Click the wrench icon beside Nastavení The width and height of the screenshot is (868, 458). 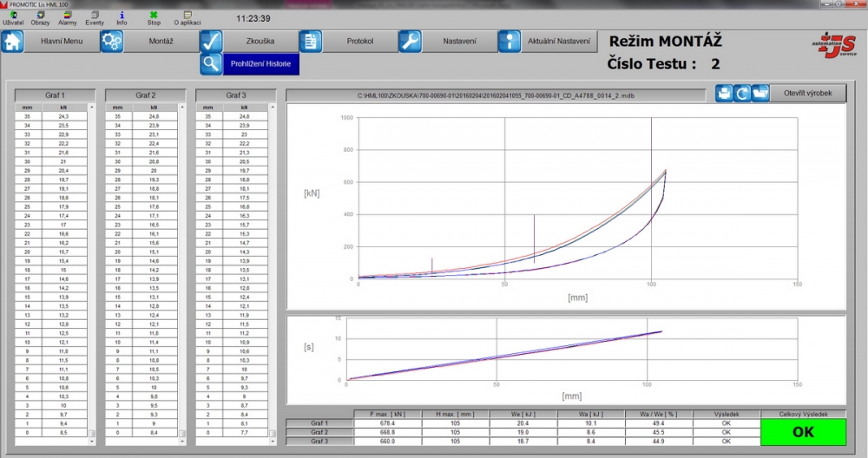410,41
